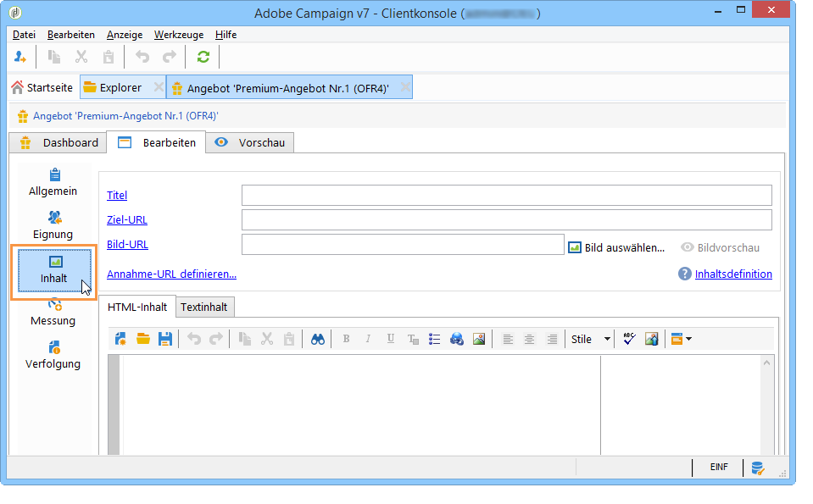Viewport: 813px width, 504px height.
Task: Open the orange display mode dropdown
Action: point(682,340)
